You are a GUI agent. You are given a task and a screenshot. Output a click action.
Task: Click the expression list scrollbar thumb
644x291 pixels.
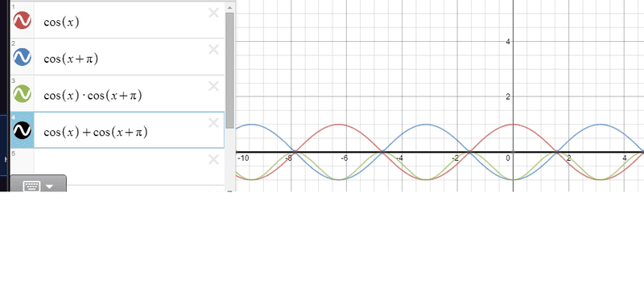click(229, 70)
